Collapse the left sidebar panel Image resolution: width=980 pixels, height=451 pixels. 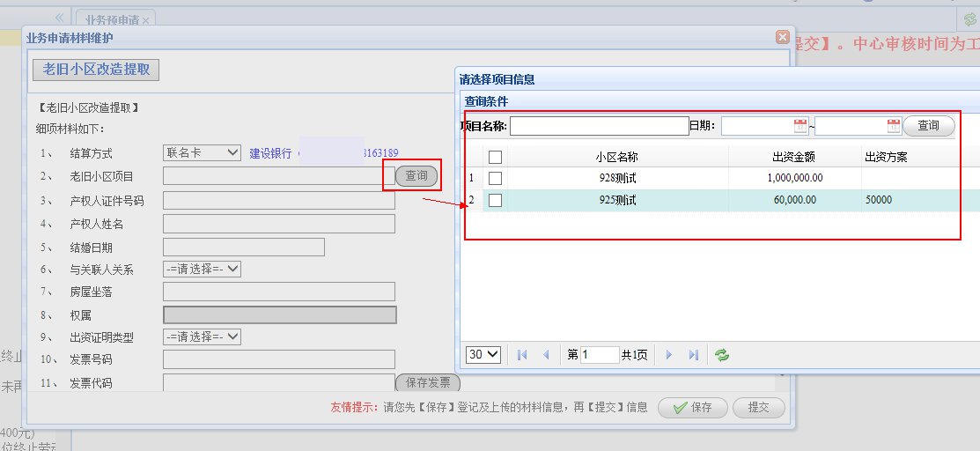pyautogui.click(x=60, y=18)
